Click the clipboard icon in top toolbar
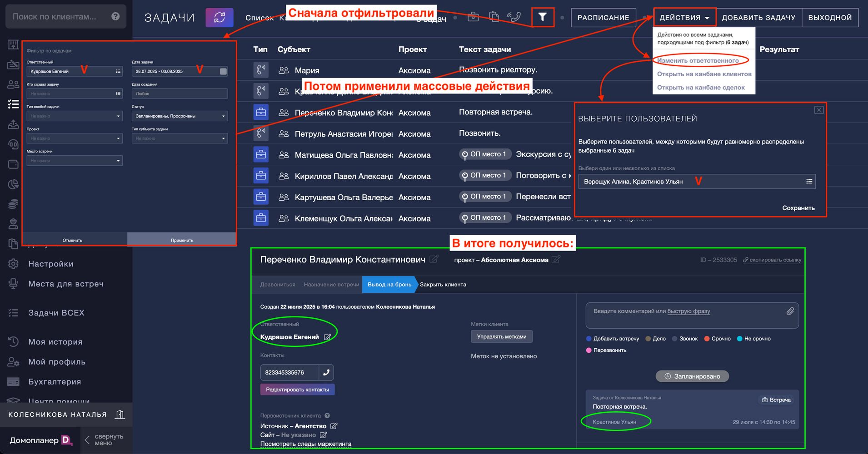The image size is (868, 454). [494, 17]
